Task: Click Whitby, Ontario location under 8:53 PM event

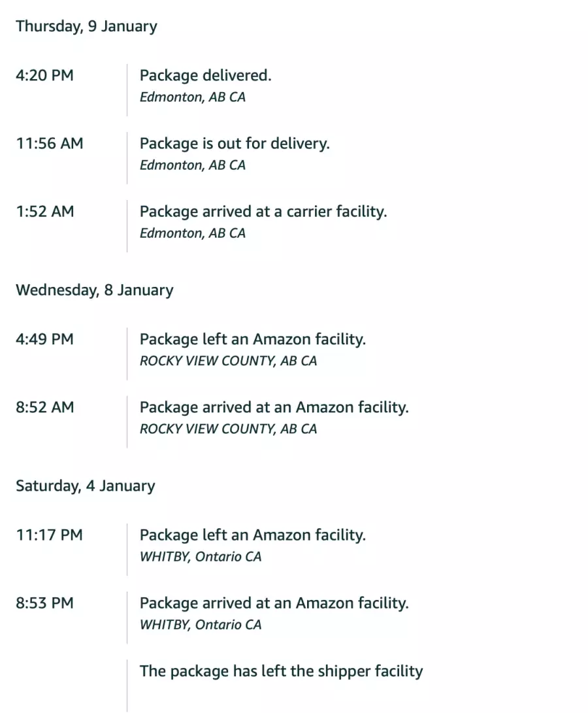Action: [x=201, y=625]
